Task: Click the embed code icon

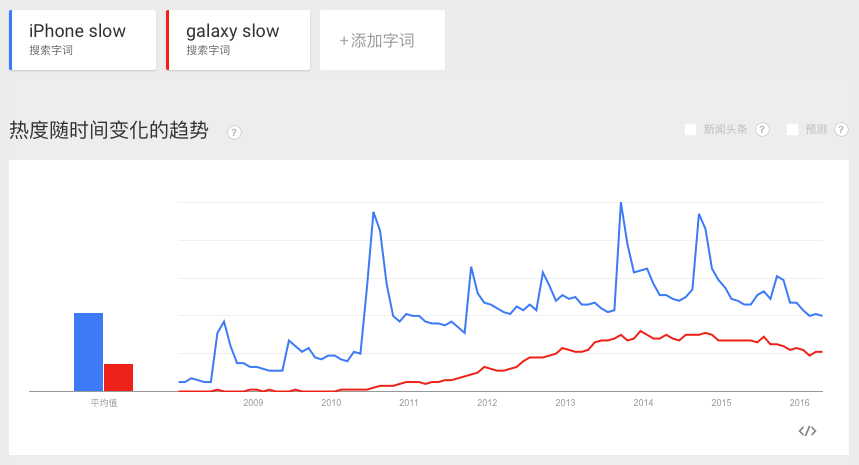Action: [x=807, y=431]
